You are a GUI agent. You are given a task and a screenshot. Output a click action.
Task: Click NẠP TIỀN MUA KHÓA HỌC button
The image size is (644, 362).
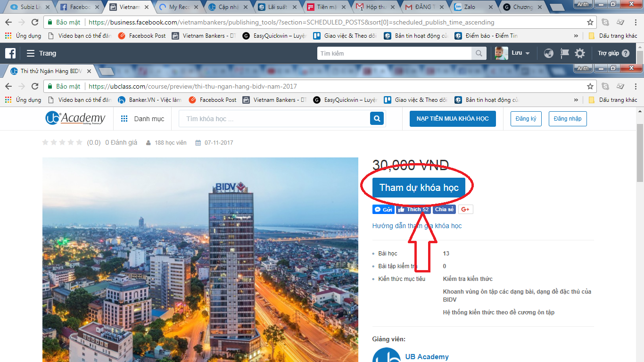[453, 119]
